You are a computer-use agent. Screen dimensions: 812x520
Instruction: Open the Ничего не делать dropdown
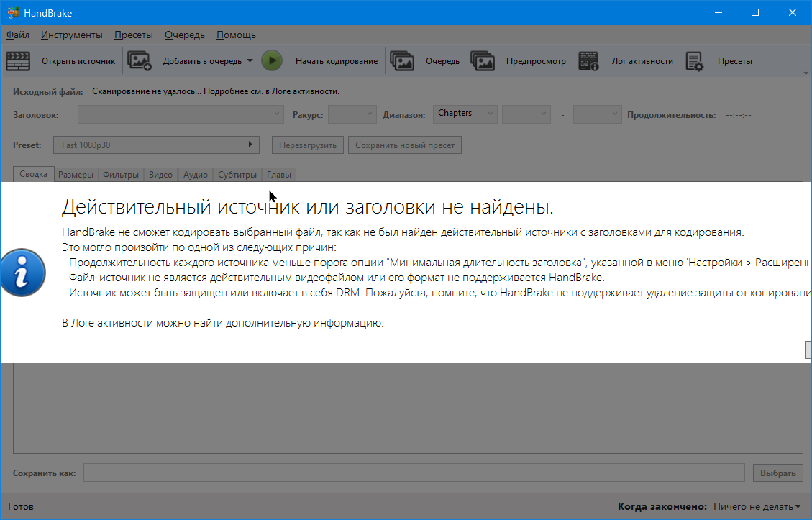pos(757,506)
